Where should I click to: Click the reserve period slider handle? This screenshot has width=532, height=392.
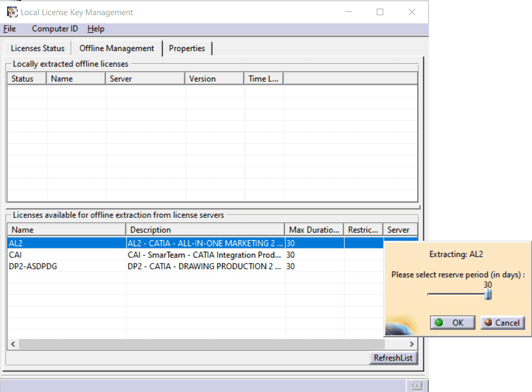(x=488, y=294)
